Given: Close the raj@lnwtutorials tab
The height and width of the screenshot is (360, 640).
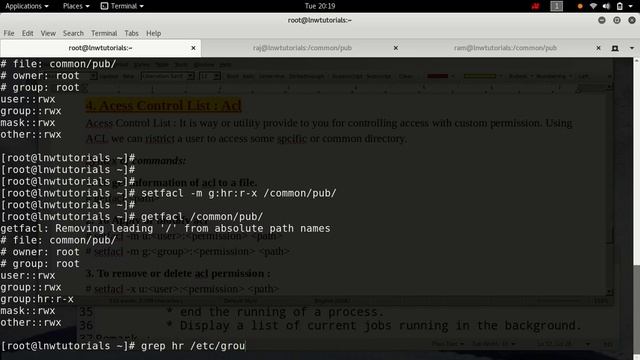Looking at the screenshot, I should pyautogui.click(x=396, y=48).
